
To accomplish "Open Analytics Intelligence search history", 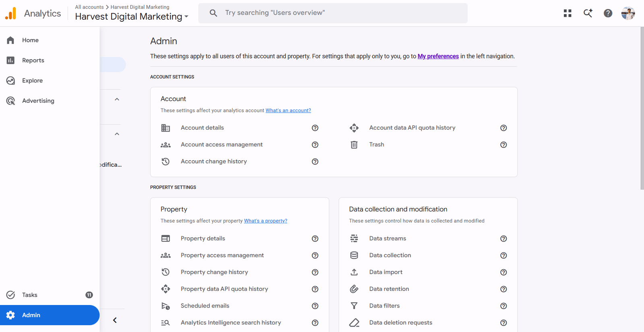I will pos(231,323).
